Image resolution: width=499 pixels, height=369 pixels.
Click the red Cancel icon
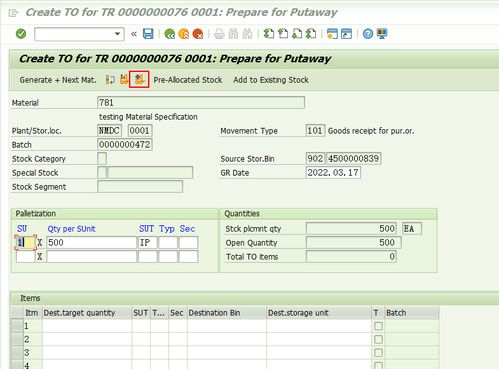(198, 34)
